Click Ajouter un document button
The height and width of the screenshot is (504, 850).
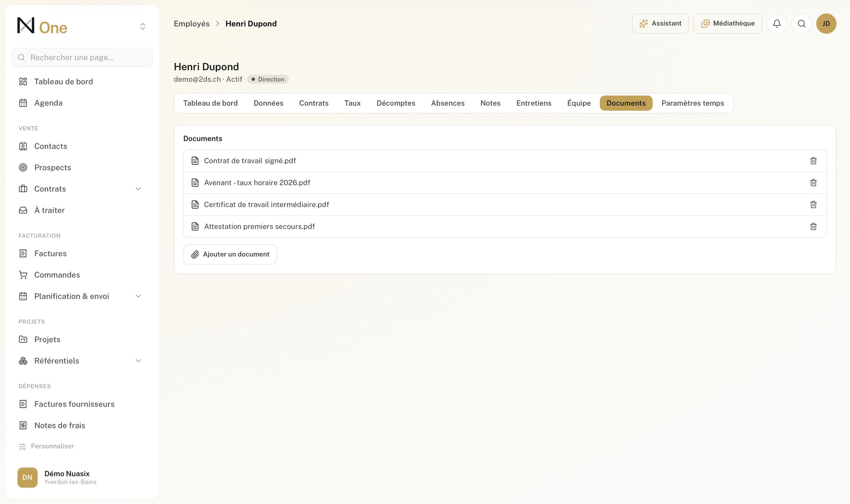(x=230, y=254)
